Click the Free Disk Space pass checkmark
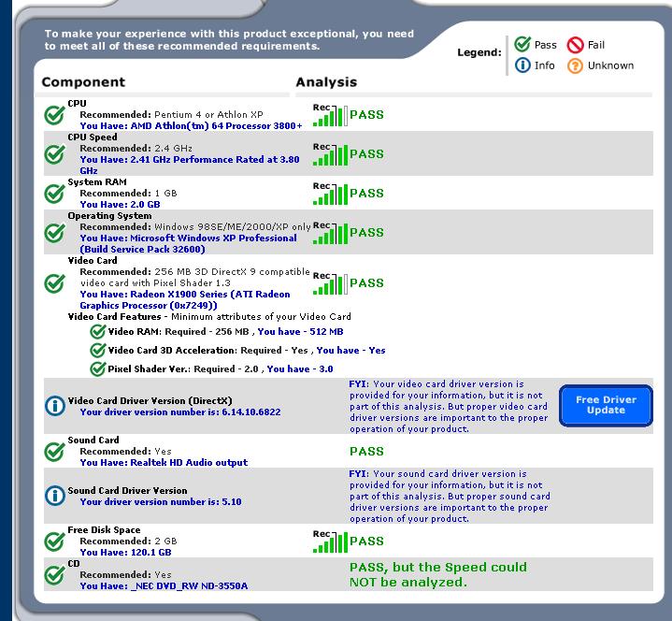 (55, 542)
